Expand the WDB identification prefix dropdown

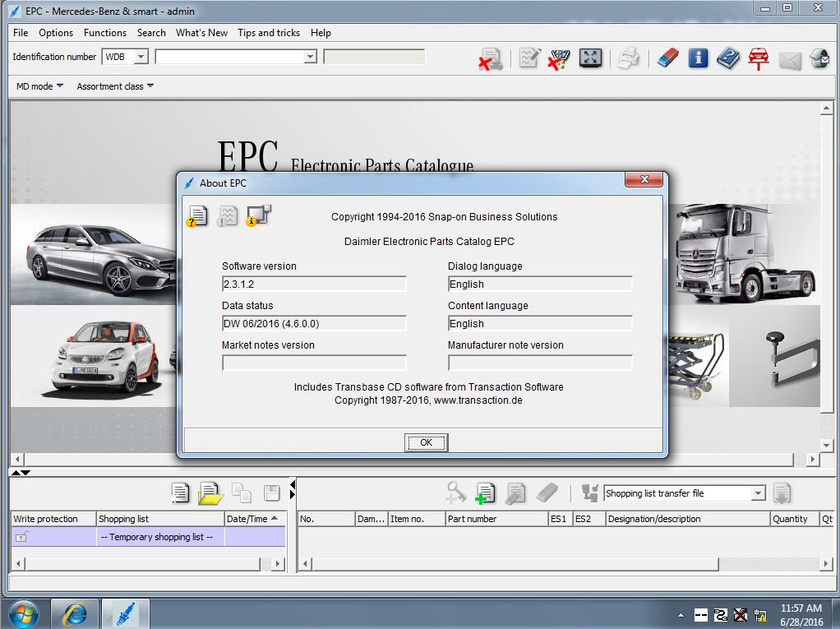[141, 56]
